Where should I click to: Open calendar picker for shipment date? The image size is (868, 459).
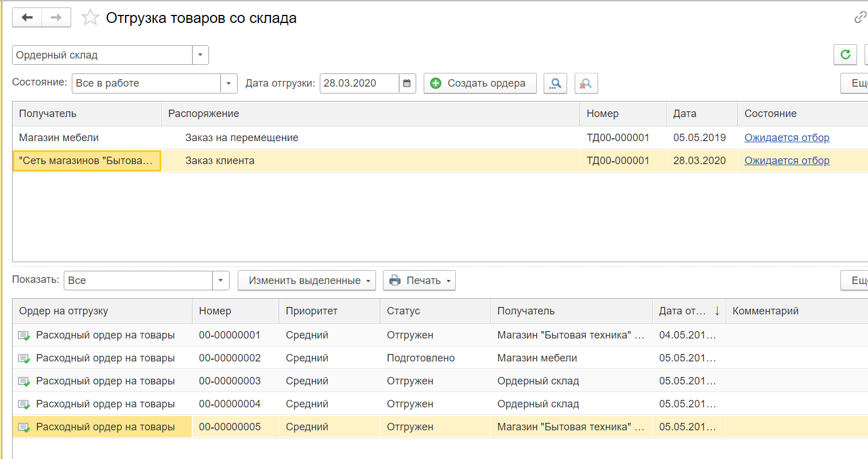tap(407, 83)
